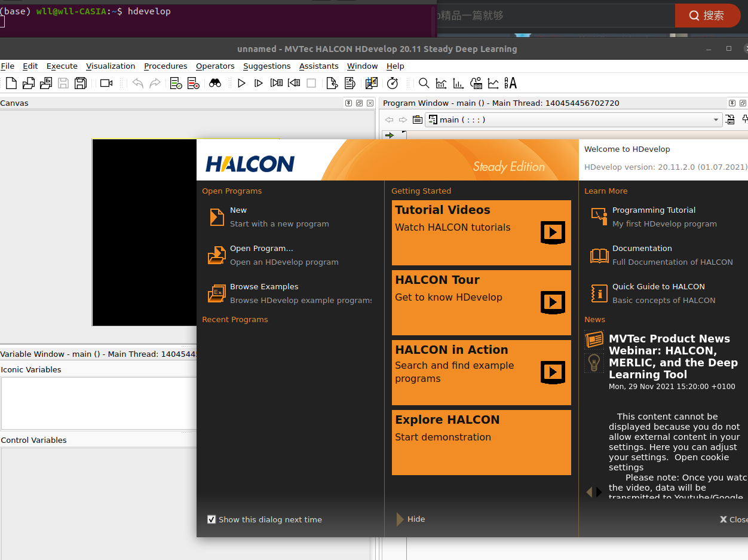Activate the Zoom magnifier tool
Screen dimensions: 748x560
pos(424,83)
